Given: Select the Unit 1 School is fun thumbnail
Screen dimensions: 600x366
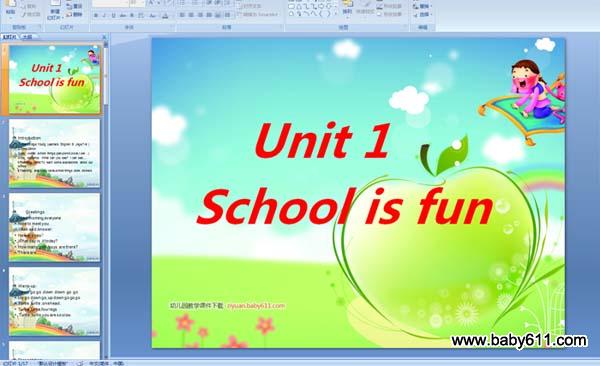Looking at the screenshot, I should (54, 79).
